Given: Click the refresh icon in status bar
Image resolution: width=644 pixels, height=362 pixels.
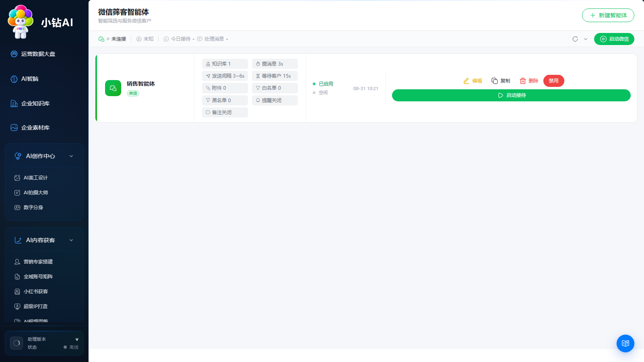Looking at the screenshot, I should click(x=575, y=39).
